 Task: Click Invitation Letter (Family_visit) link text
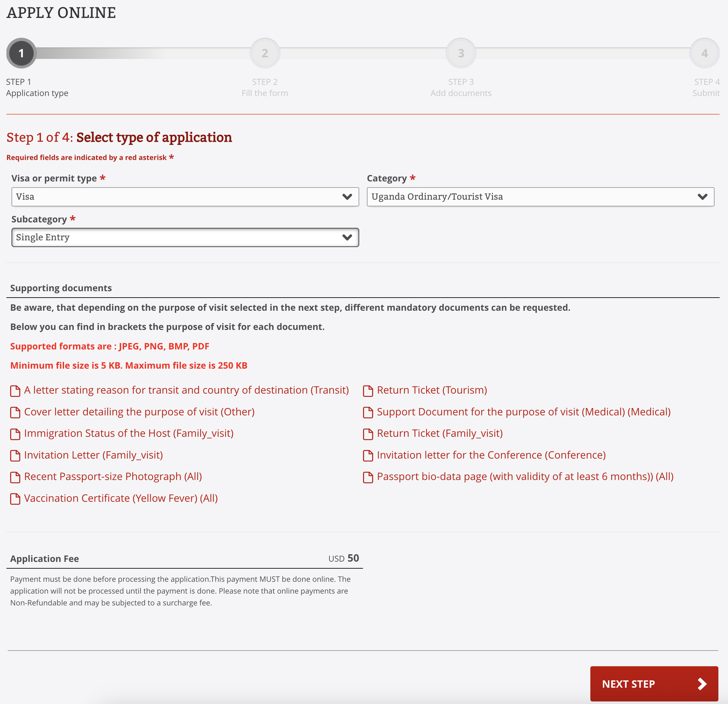tap(93, 455)
